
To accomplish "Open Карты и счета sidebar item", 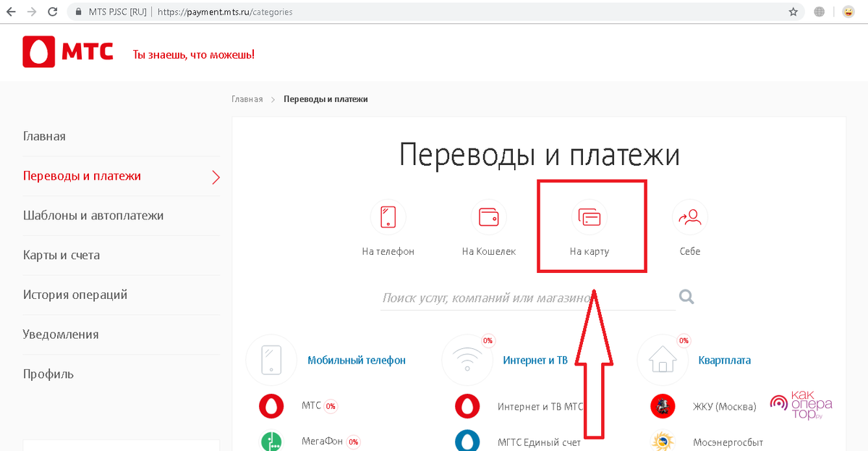I will [x=61, y=256].
